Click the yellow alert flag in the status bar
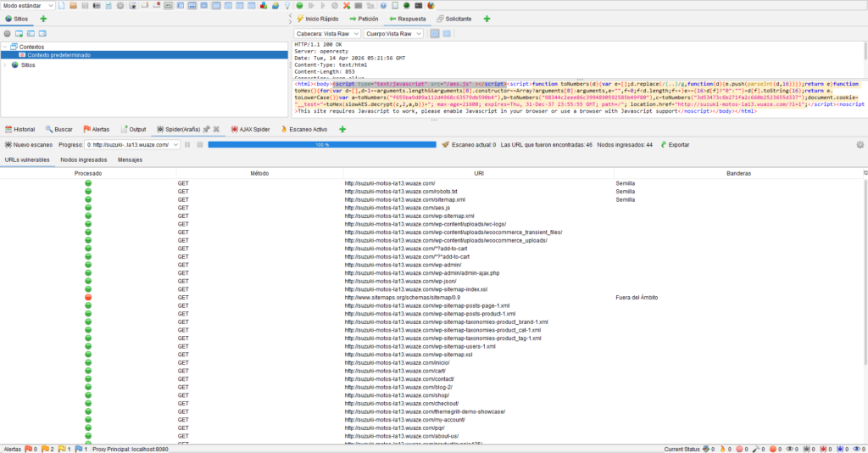This screenshot has height=453, width=868. pos(62,449)
